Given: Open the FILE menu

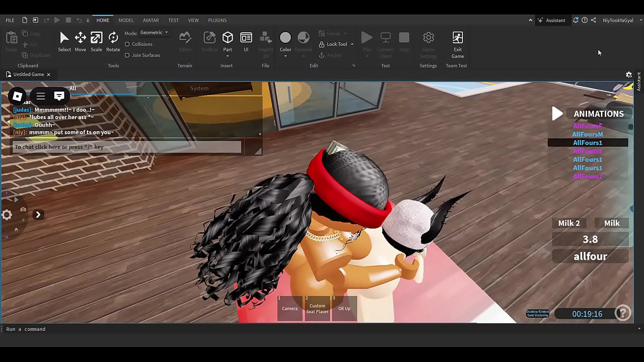Looking at the screenshot, I should (x=10, y=20).
